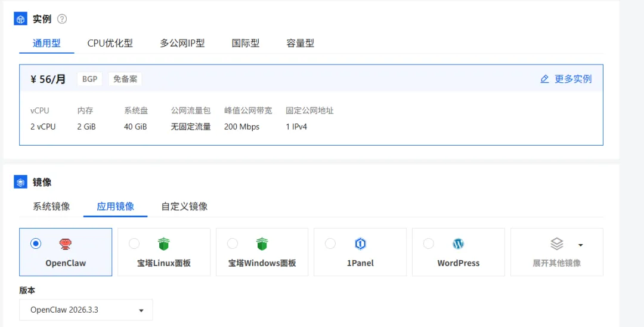Select the OpenClaw radio button
The image size is (644, 327).
36,243
